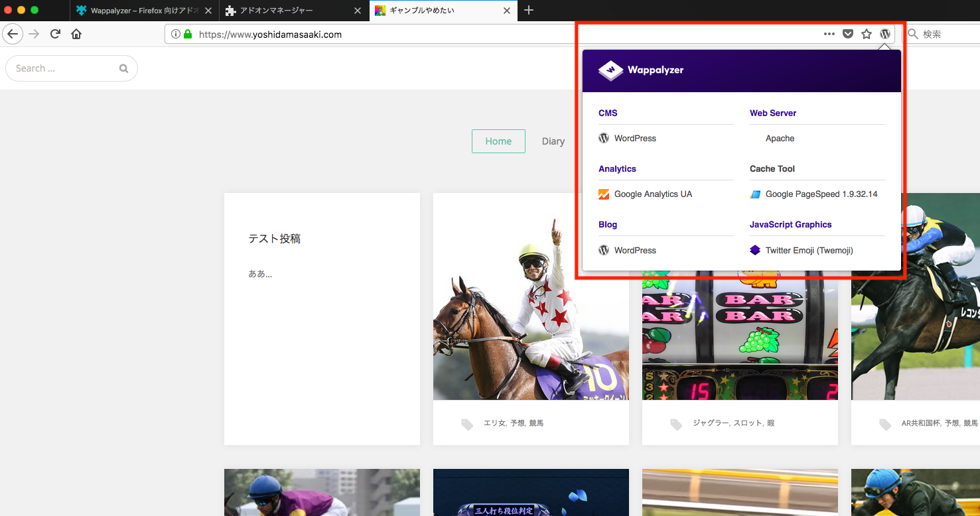Go back with the back arrow button
Viewport: 980px width, 516px height.
point(13,34)
